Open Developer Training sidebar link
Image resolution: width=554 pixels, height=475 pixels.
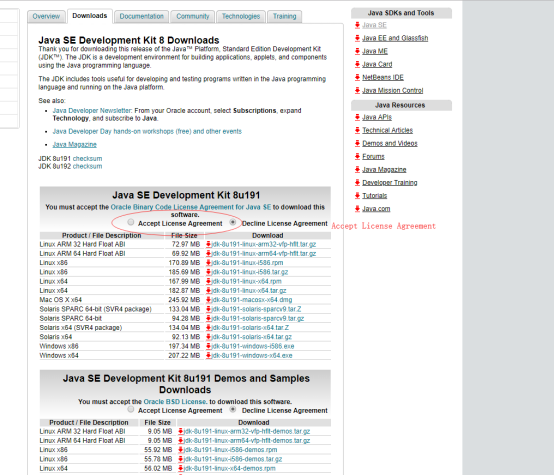tap(390, 182)
